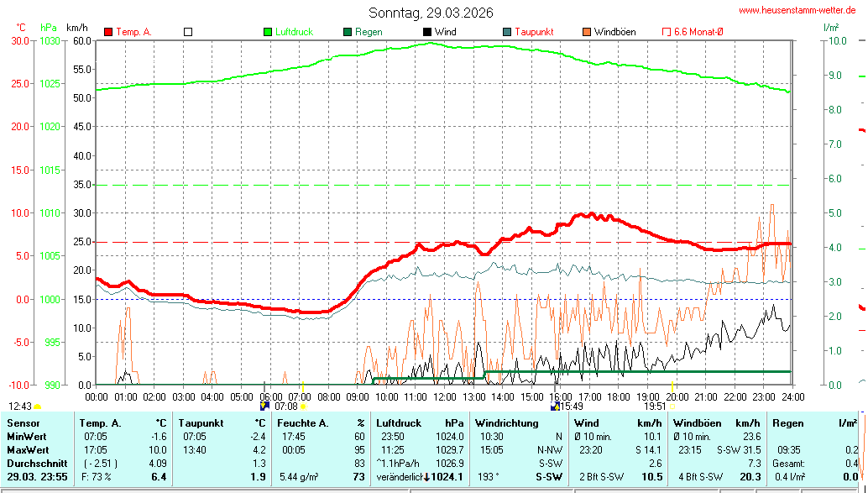Select the Feuchte A. % column header

(321, 423)
